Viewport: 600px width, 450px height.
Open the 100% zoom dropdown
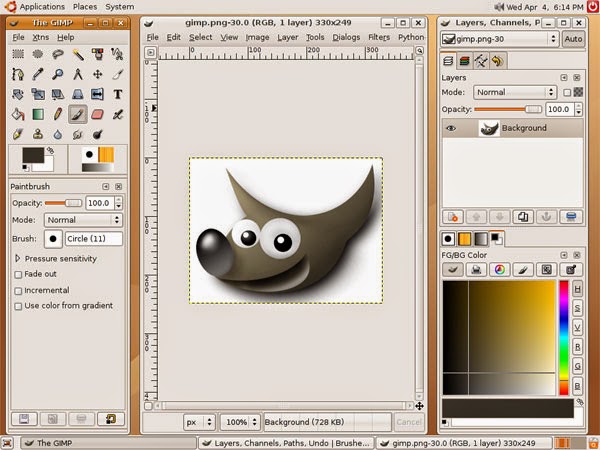[240, 422]
